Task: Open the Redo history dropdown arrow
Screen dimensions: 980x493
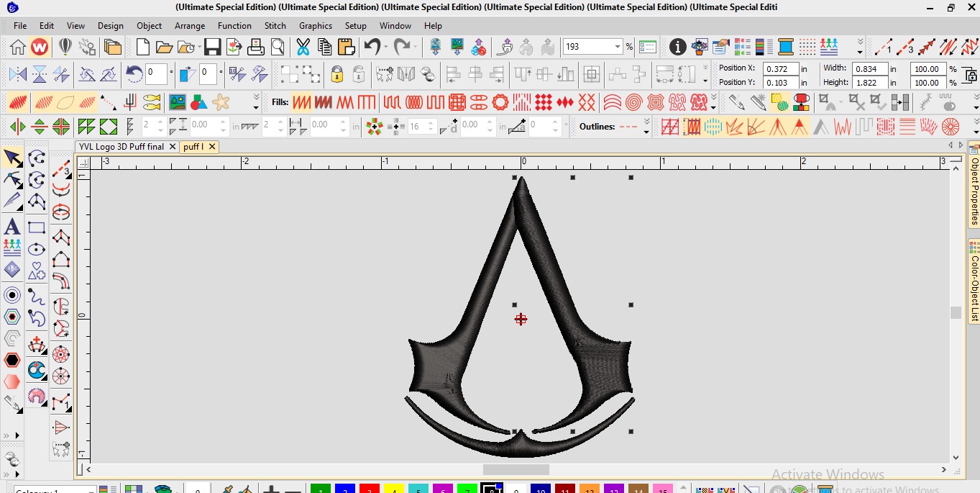Action: [x=415, y=48]
